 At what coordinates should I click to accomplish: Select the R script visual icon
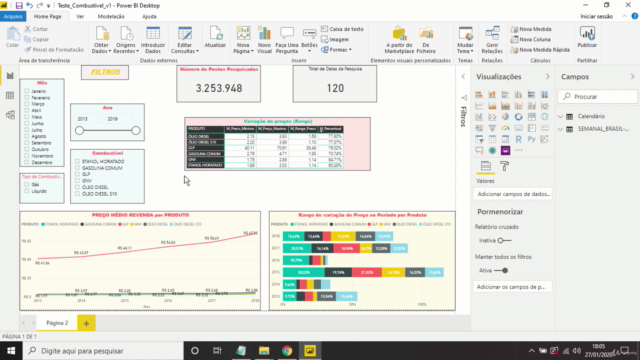[x=518, y=139]
